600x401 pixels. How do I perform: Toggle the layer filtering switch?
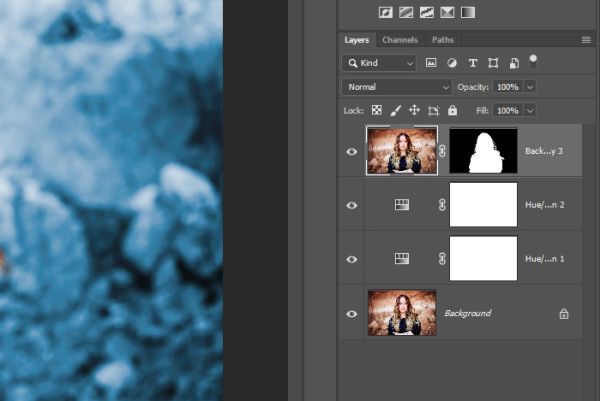(x=533, y=62)
